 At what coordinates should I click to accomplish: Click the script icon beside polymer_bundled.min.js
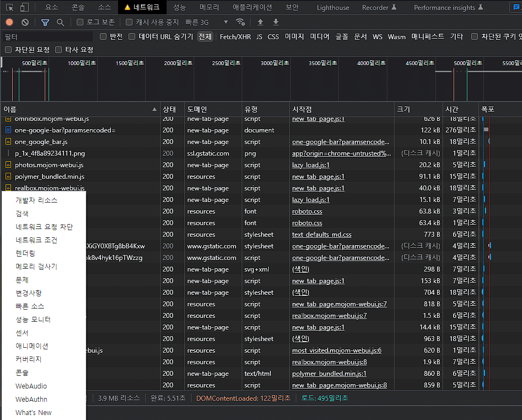pos(8,176)
